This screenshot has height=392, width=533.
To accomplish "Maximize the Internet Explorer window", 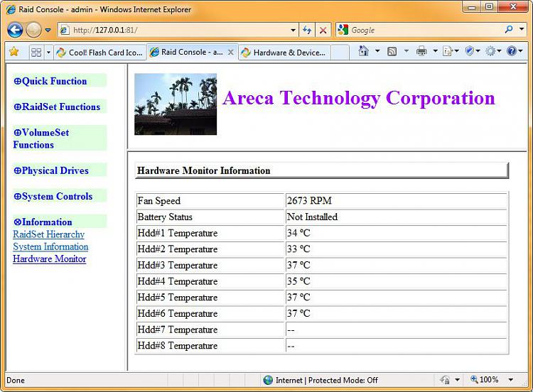I will coord(489,7).
